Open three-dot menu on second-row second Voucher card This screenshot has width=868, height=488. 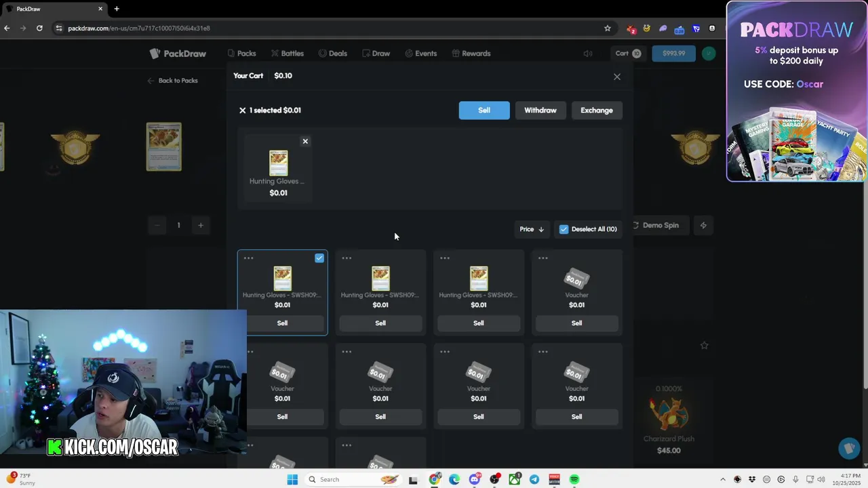tap(347, 352)
